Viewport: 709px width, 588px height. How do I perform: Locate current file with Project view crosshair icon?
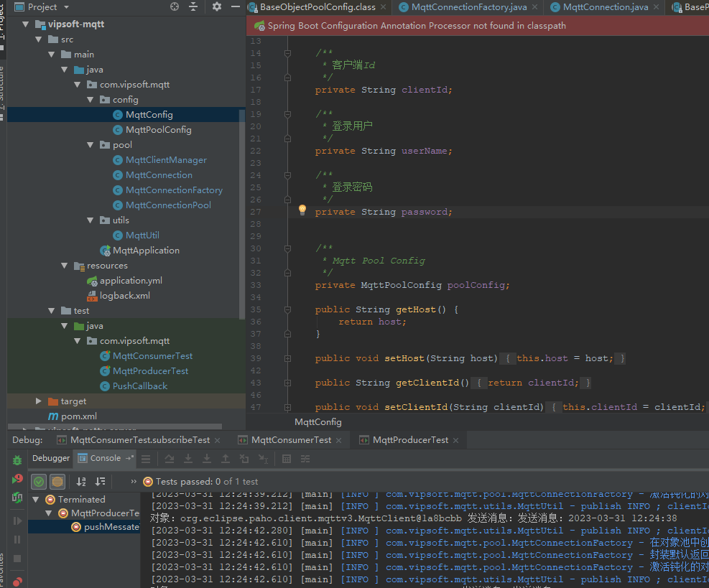coord(174,6)
